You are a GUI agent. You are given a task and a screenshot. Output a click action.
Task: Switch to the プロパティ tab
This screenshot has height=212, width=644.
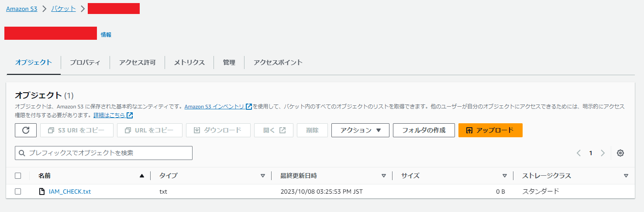(85, 63)
